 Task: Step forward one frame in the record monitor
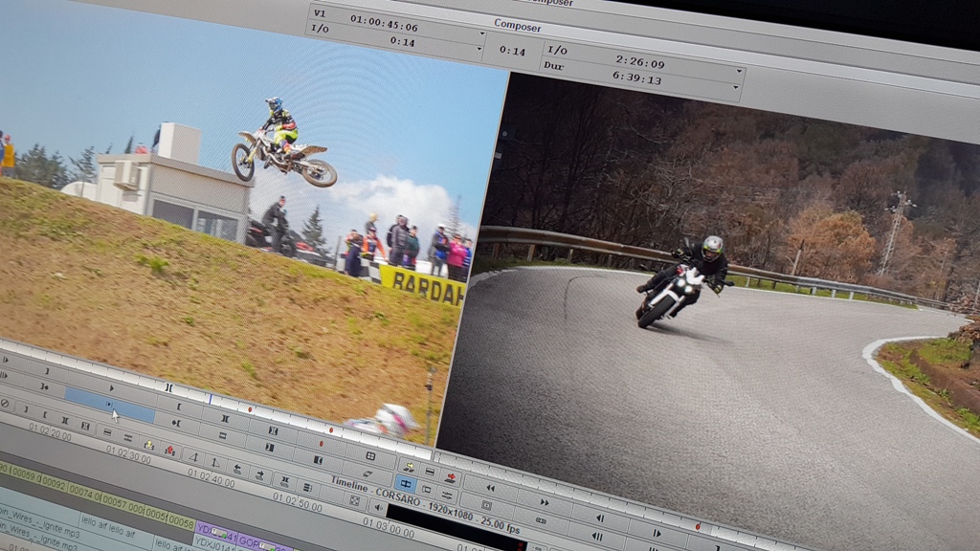[657, 533]
